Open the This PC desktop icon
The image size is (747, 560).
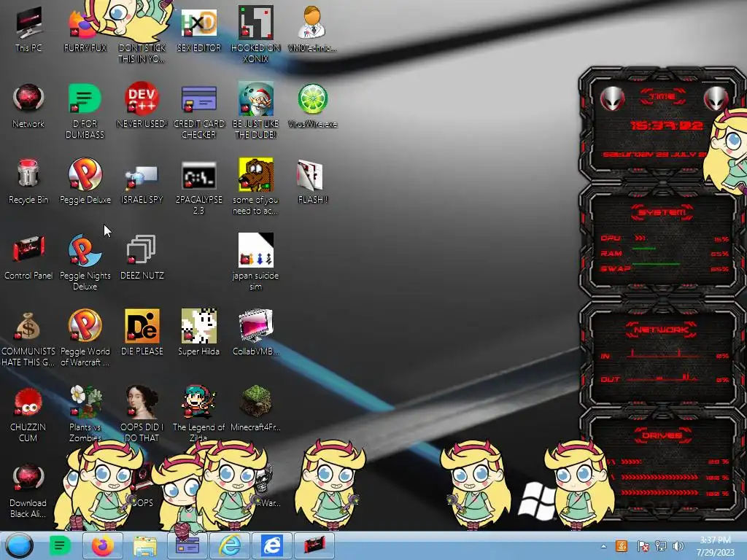(x=28, y=23)
